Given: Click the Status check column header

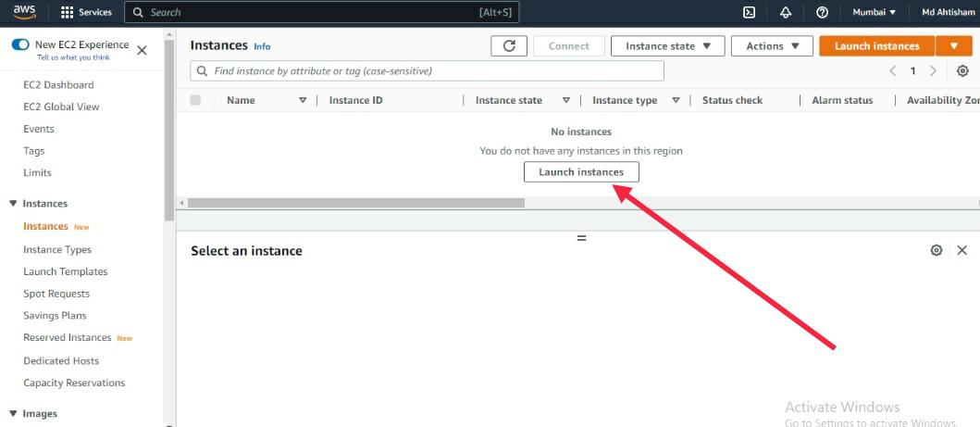Looking at the screenshot, I should pyautogui.click(x=733, y=100).
